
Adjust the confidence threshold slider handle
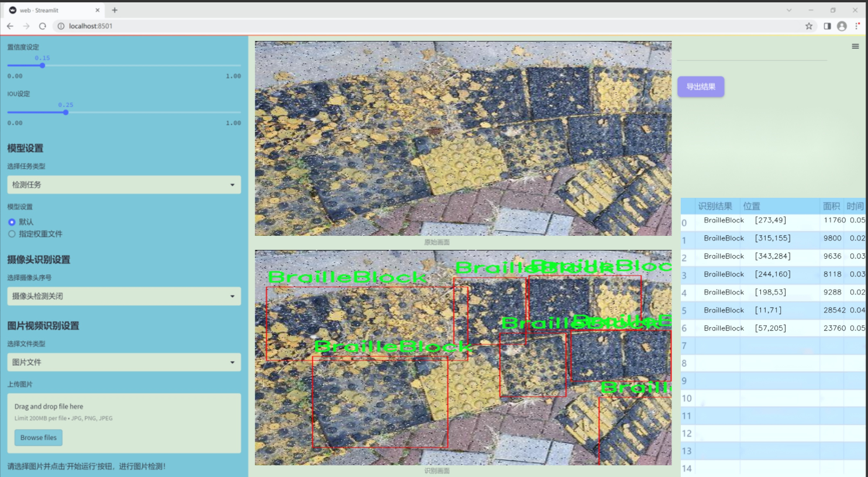[42, 66]
